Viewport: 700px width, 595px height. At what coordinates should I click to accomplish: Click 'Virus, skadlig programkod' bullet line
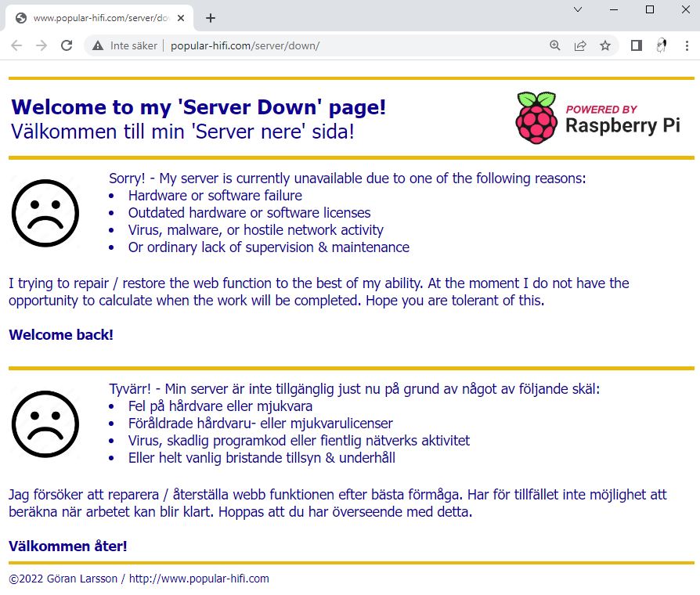(x=298, y=441)
